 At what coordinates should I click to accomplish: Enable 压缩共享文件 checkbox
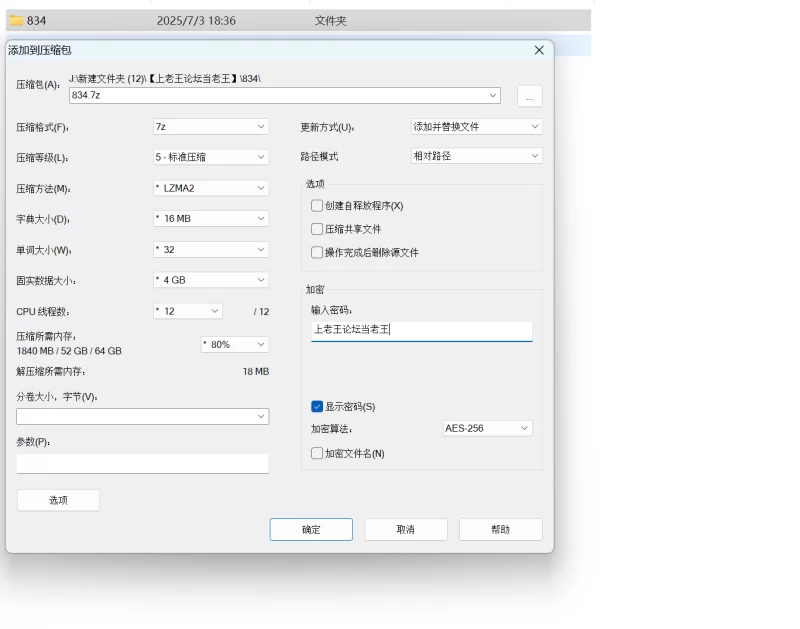[x=317, y=229]
